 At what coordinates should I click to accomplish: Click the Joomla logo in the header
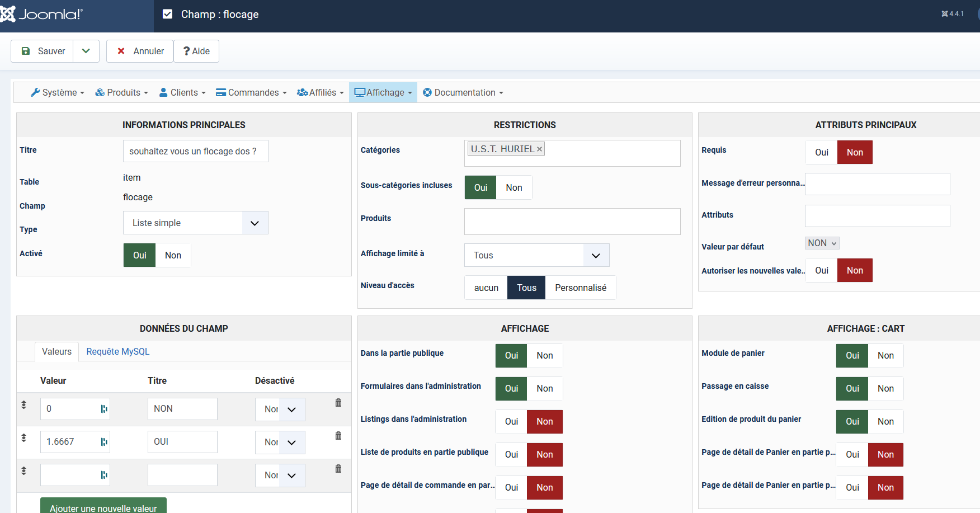click(x=41, y=15)
